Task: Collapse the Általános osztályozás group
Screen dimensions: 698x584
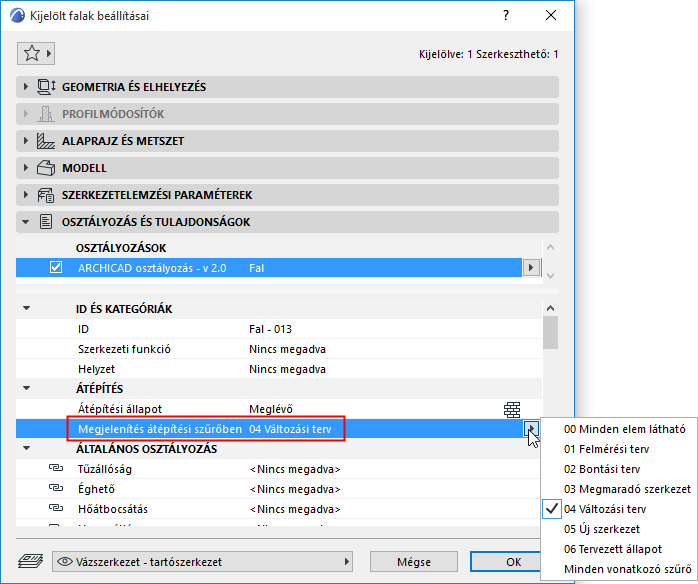Action: 27,448
